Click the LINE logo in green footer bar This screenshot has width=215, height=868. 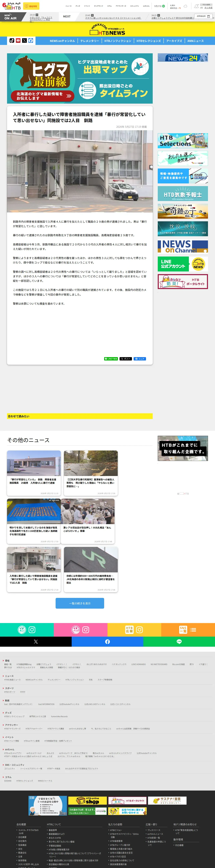pyautogui.click(x=179, y=641)
